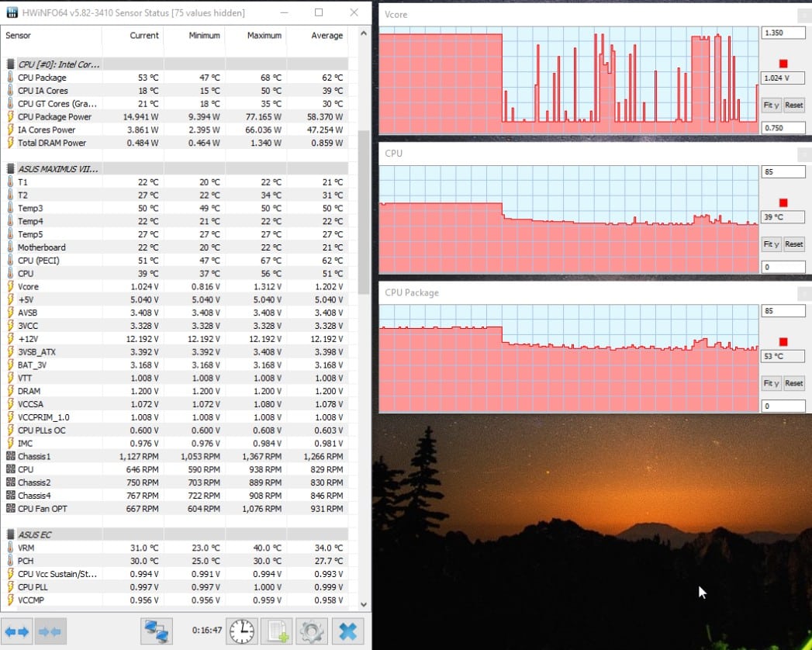Open sensor settings gear icon
This screenshot has width=812, height=650.
tap(311, 631)
